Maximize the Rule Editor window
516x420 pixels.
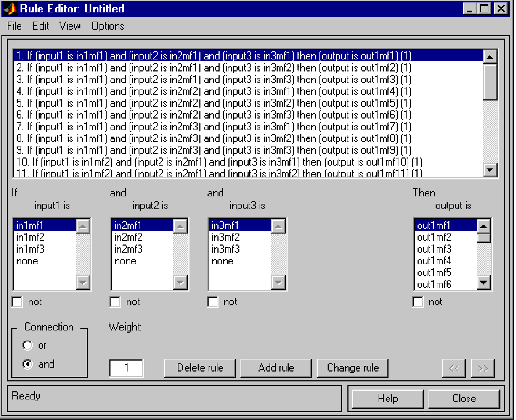point(484,8)
